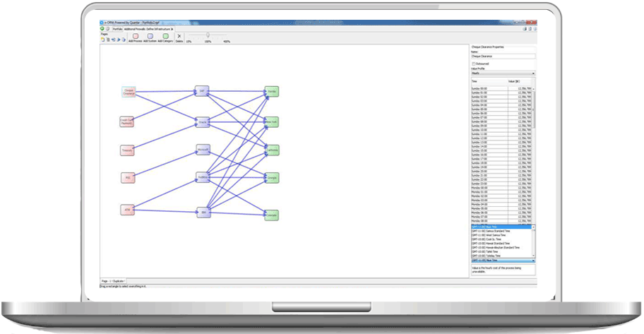Select the Colorado category node
This screenshot has height=334, width=644.
tap(271, 215)
